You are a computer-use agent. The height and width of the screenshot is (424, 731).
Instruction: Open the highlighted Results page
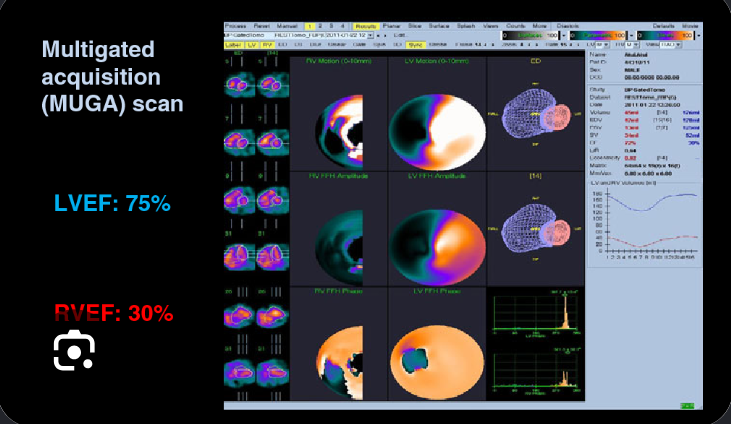366,26
